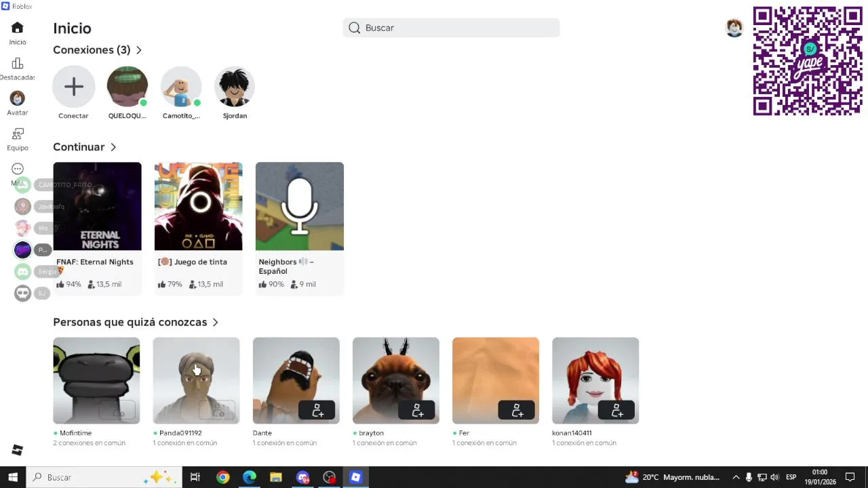Open Microsoft Edge from taskbar
868x488 pixels.
coord(250,477)
